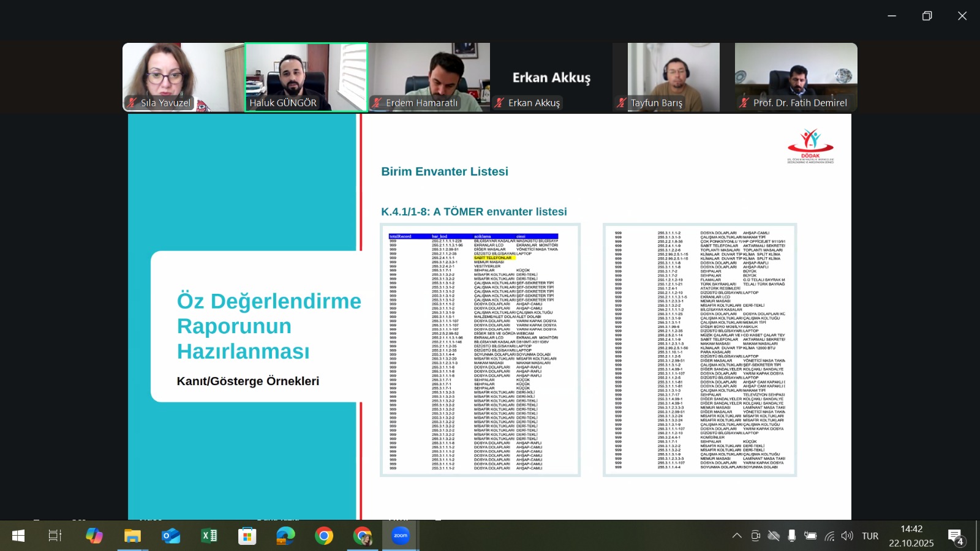Open the clock showing 14:42

(911, 536)
